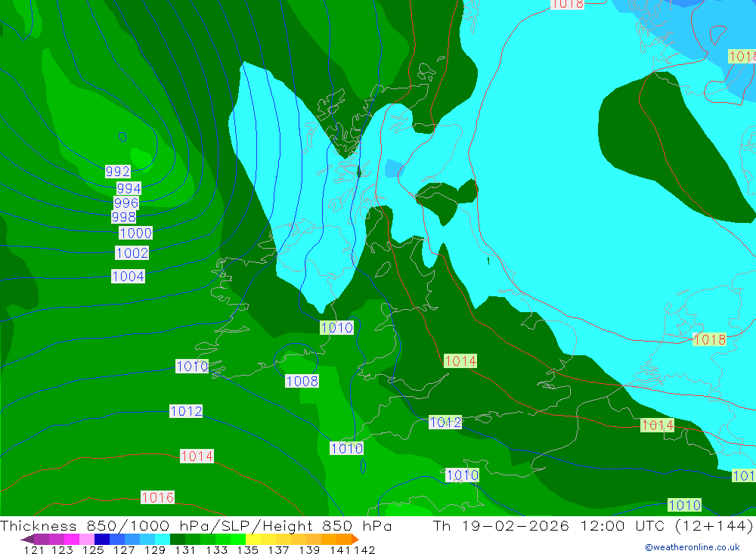756x554 pixels.
Task: Click the legend value 142
Action: click(365, 549)
